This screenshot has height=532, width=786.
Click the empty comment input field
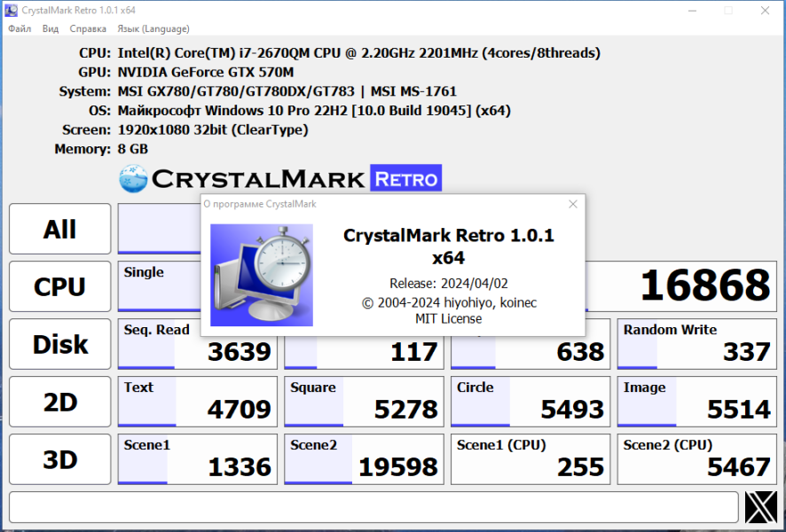pyautogui.click(x=374, y=507)
